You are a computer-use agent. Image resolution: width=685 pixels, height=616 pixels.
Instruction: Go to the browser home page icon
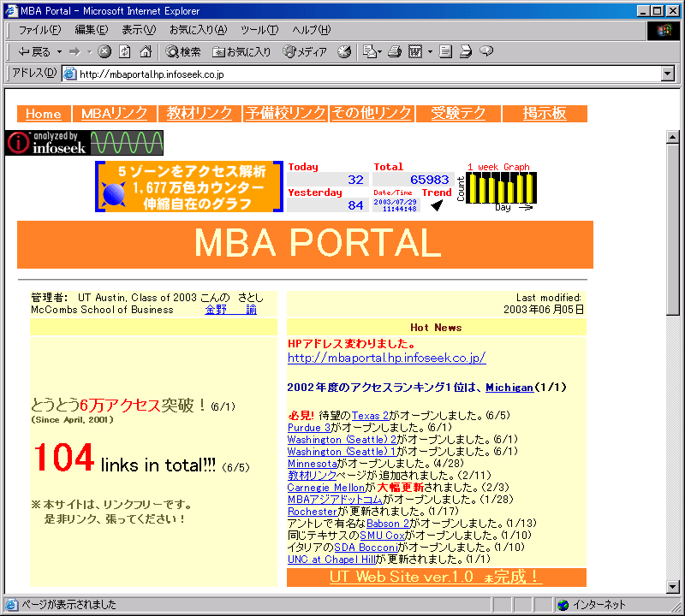(146, 52)
